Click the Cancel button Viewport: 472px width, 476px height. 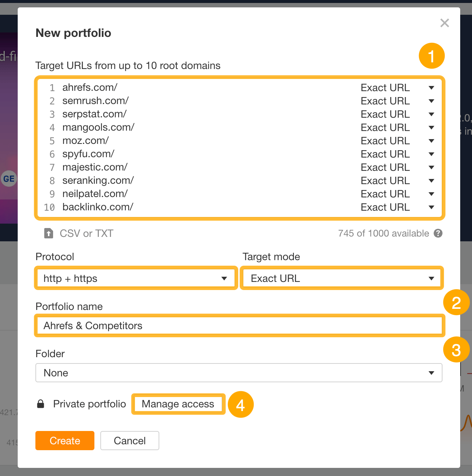130,441
